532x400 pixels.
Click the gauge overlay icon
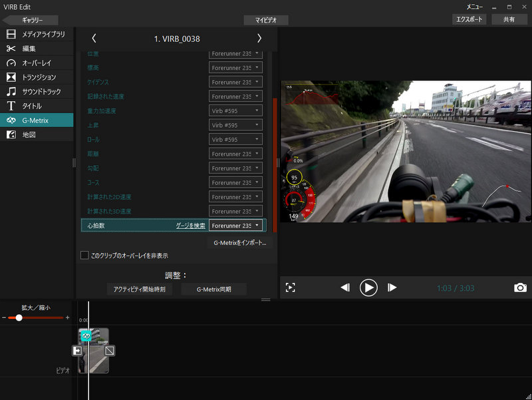[11, 63]
